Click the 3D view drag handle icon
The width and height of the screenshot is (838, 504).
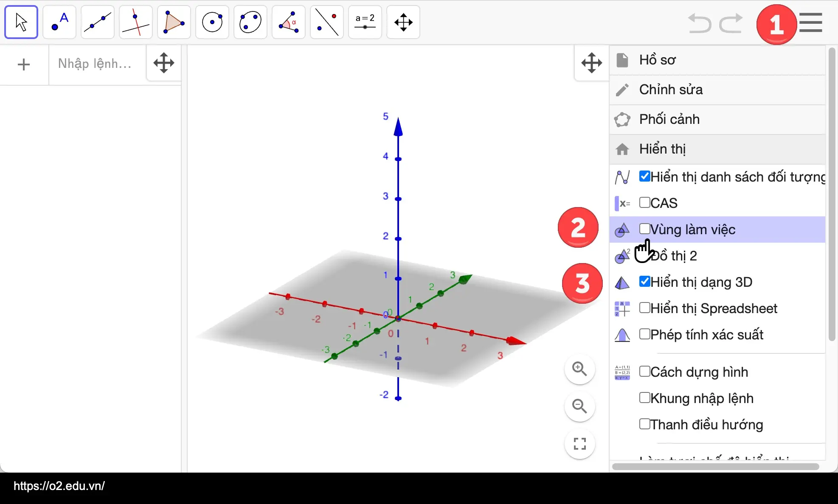[592, 63]
